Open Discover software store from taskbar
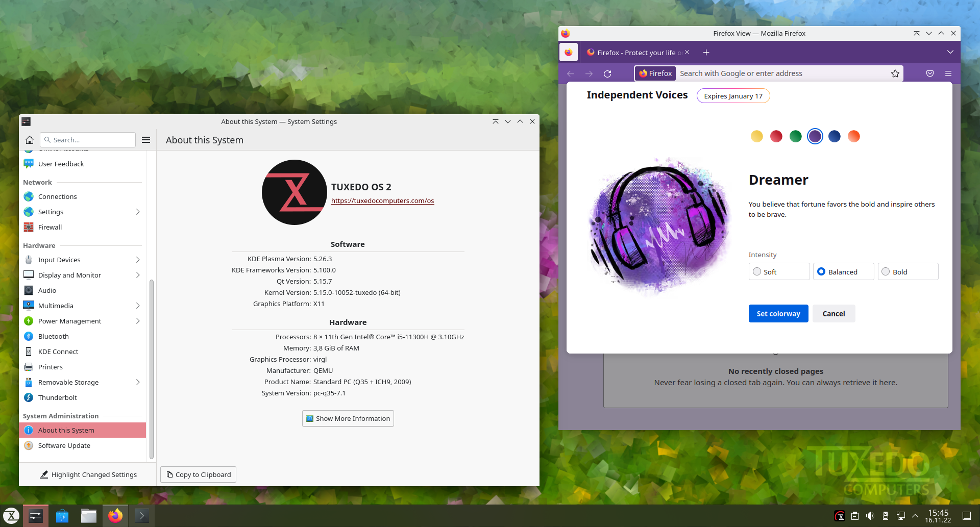This screenshot has width=980, height=527. pyautogui.click(x=62, y=516)
